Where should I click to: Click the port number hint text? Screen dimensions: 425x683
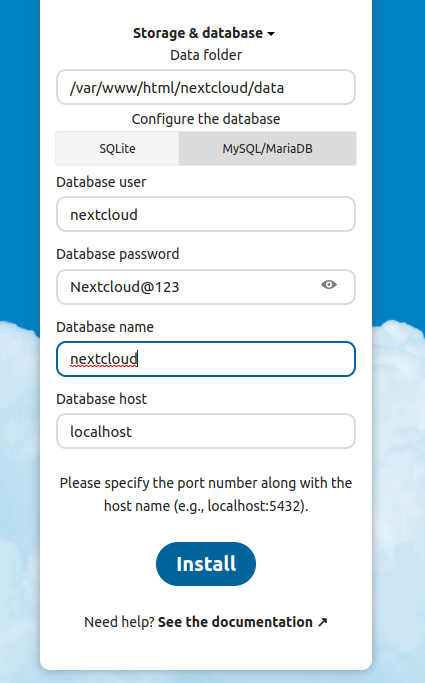206,494
